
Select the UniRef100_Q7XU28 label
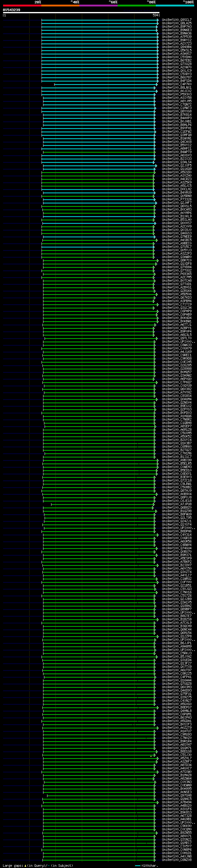coord(177,64)
